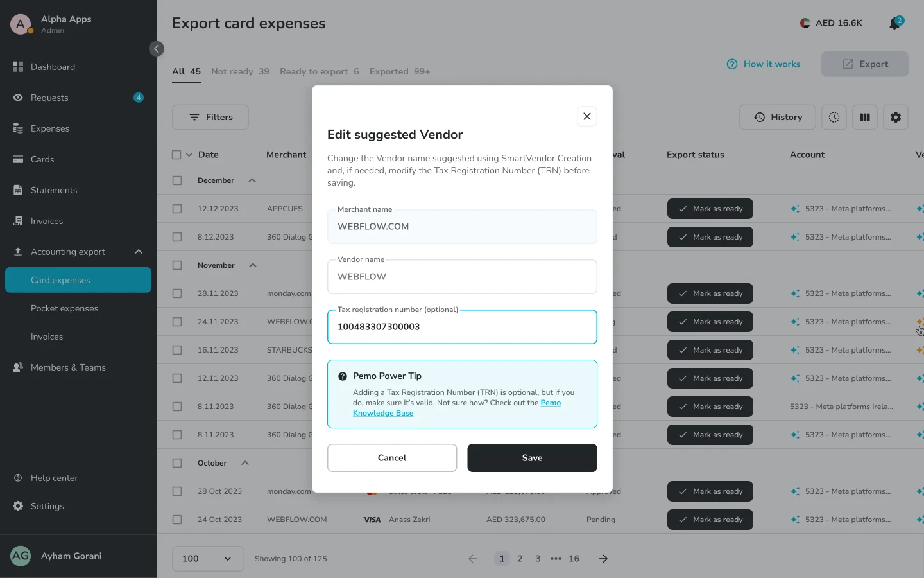Click the Tax registration number field

pos(462,327)
